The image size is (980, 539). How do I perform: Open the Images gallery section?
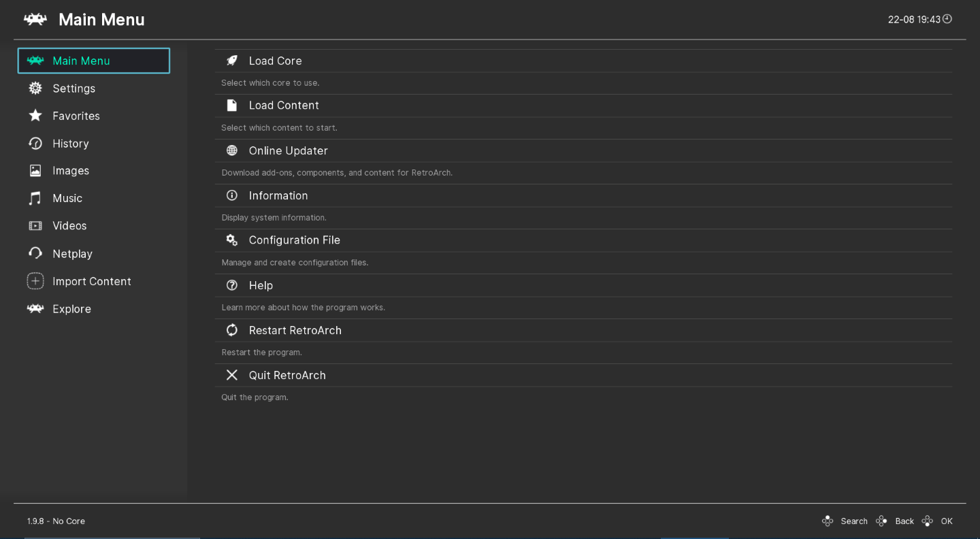pos(70,170)
